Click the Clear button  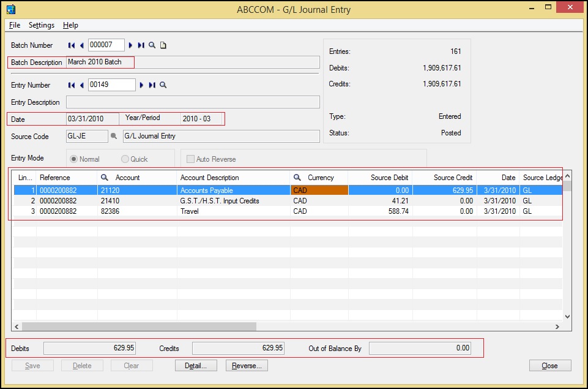coord(132,366)
